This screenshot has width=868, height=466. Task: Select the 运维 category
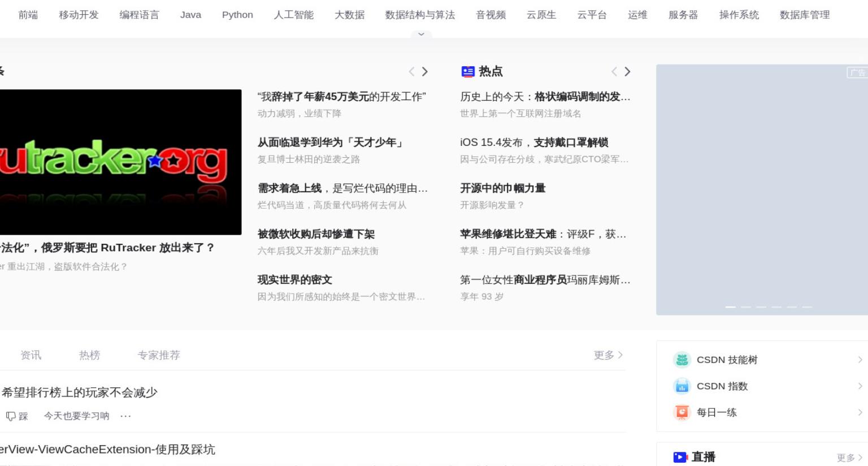tap(637, 15)
